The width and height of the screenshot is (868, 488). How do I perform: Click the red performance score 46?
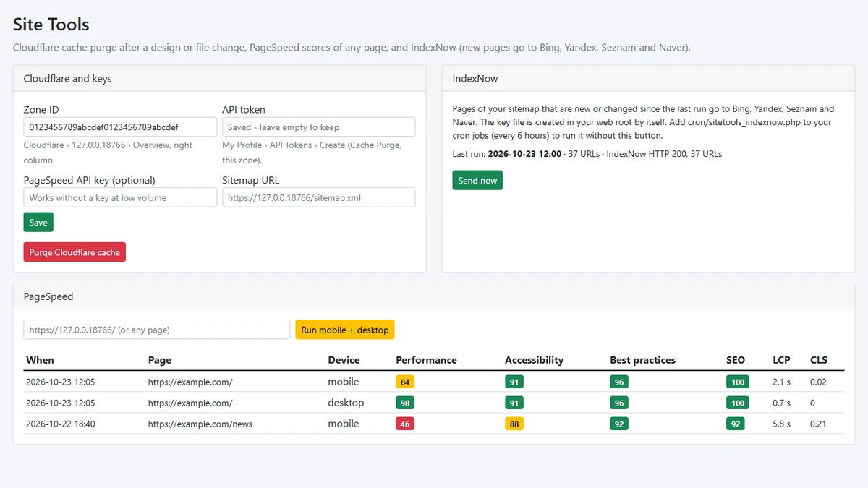(405, 424)
